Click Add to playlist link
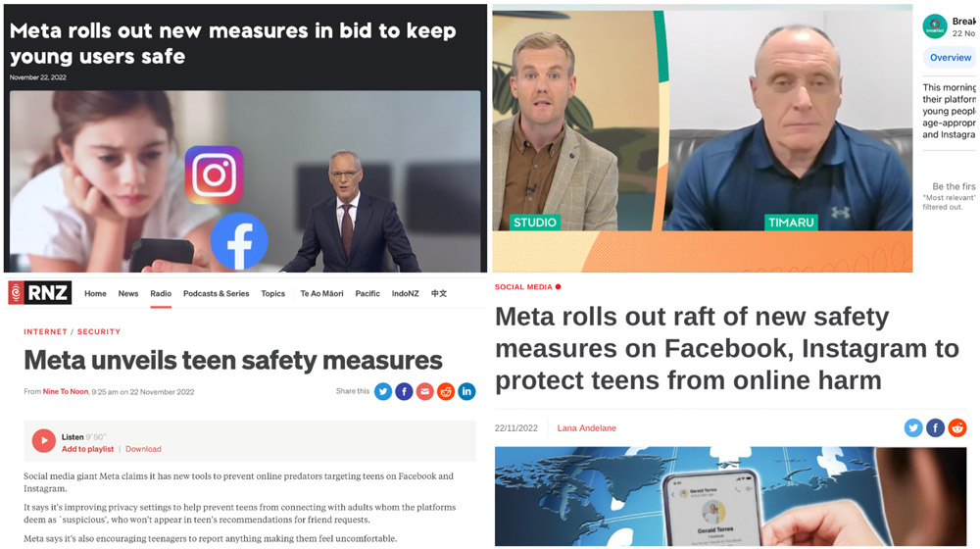Screen dimensions: 980x549 [87, 449]
